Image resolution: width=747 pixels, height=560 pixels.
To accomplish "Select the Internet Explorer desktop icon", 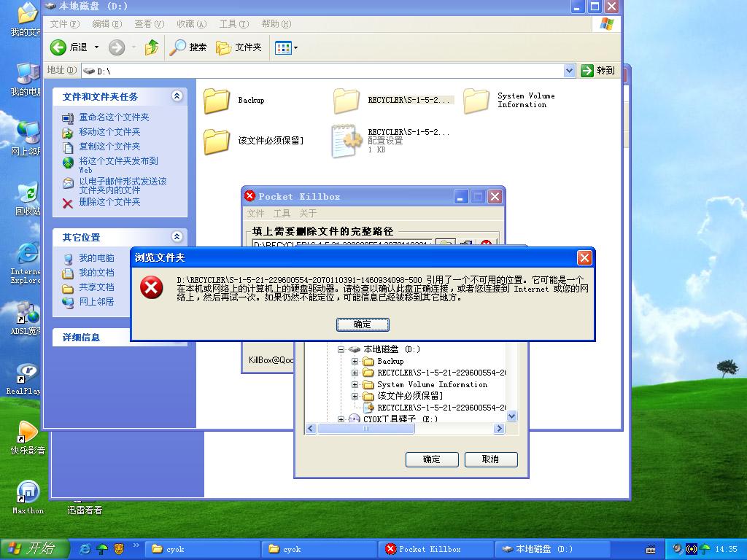I will [x=27, y=263].
